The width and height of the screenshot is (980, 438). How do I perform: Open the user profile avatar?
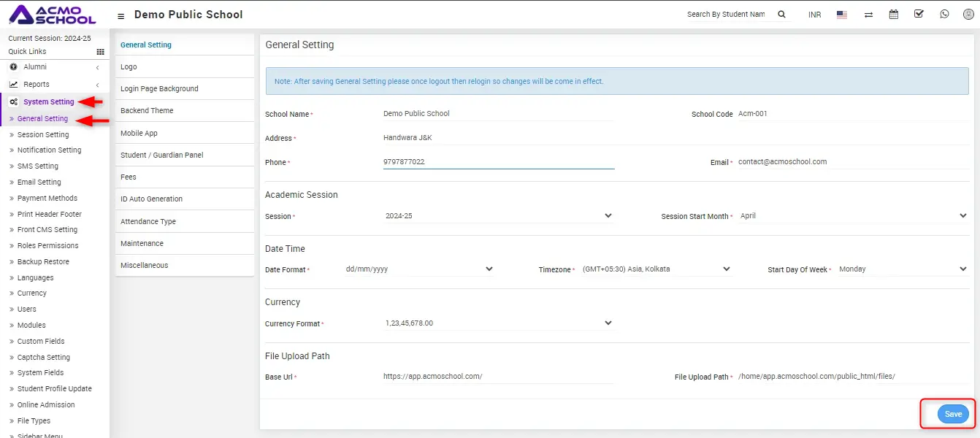click(968, 15)
